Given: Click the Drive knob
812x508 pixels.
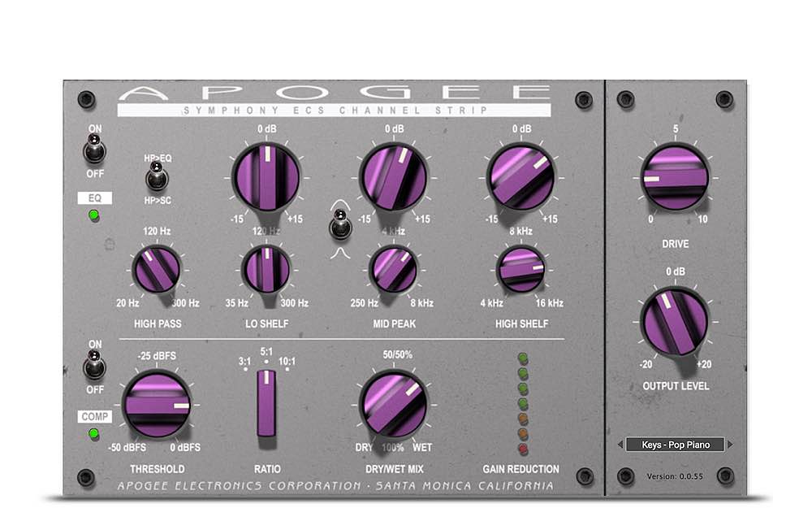Looking at the screenshot, I should 676,177.
